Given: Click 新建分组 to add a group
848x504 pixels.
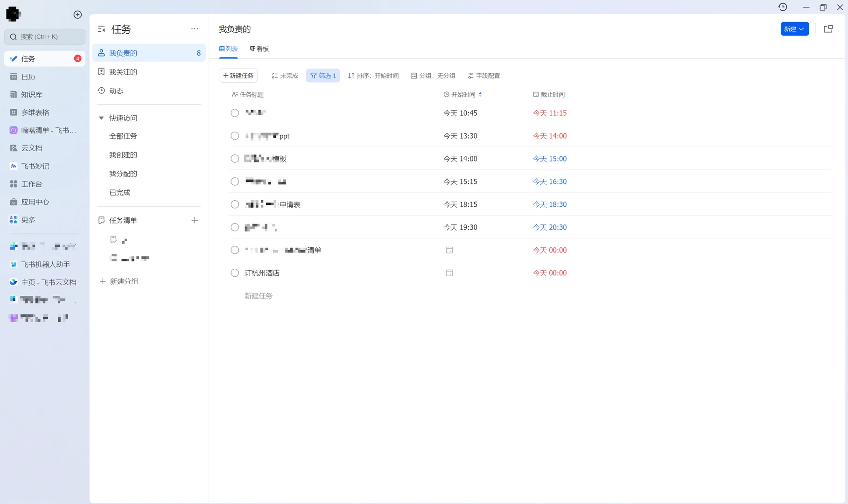Looking at the screenshot, I should point(119,281).
